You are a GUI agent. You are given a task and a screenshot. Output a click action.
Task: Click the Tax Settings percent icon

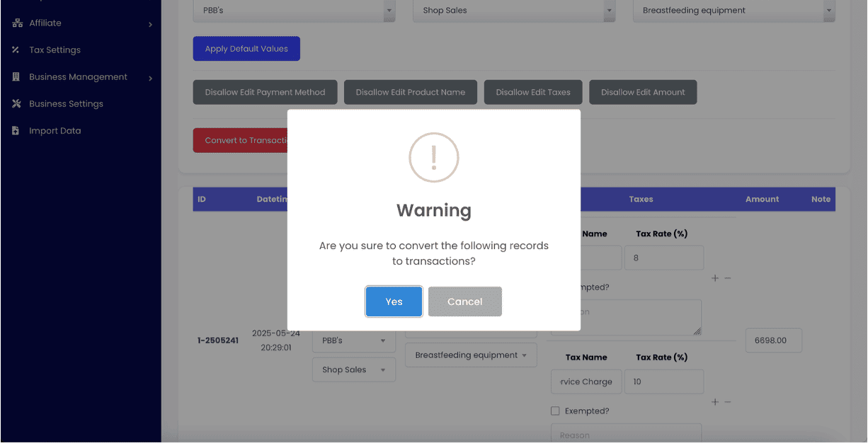tap(16, 50)
